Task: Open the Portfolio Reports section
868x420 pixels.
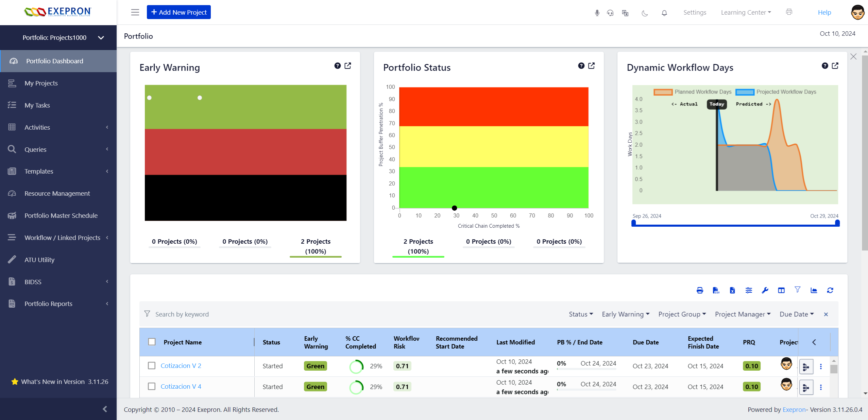Action: click(48, 304)
